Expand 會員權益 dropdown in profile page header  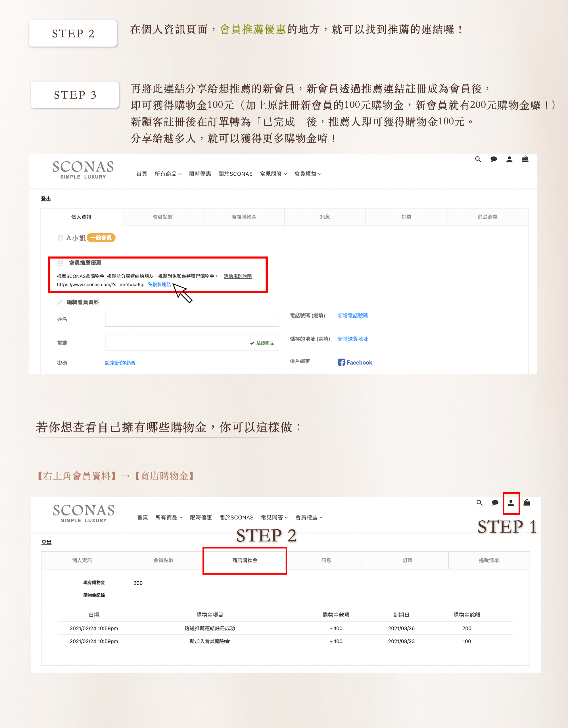(308, 174)
